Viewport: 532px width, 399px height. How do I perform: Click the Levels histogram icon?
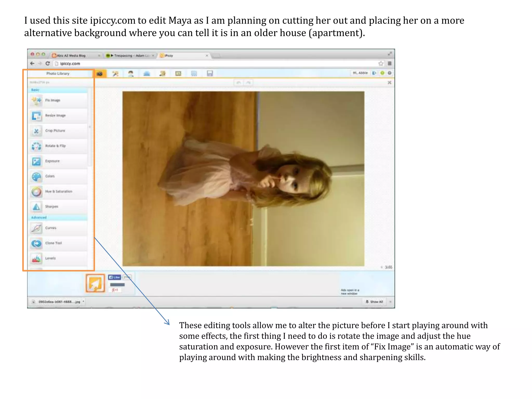coord(36,258)
